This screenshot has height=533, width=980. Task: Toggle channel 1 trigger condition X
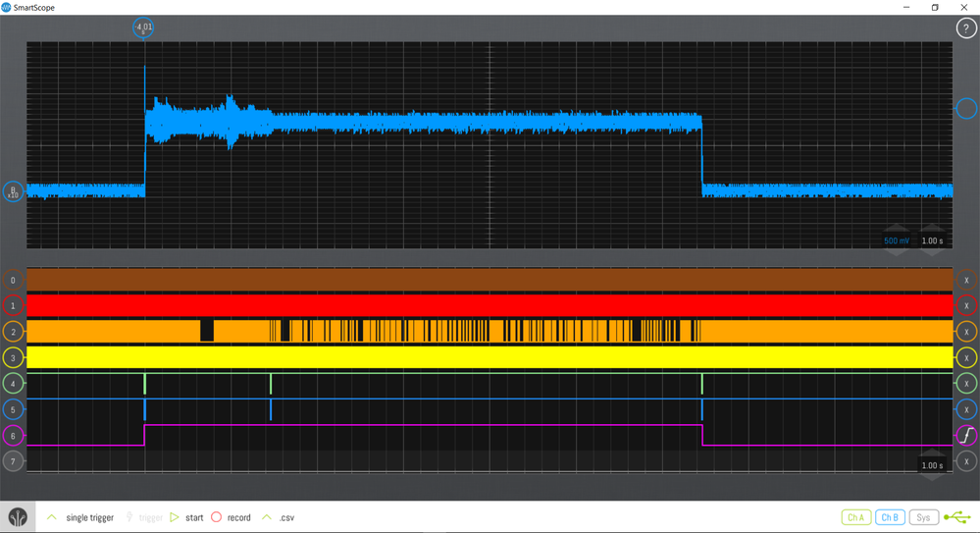point(966,306)
